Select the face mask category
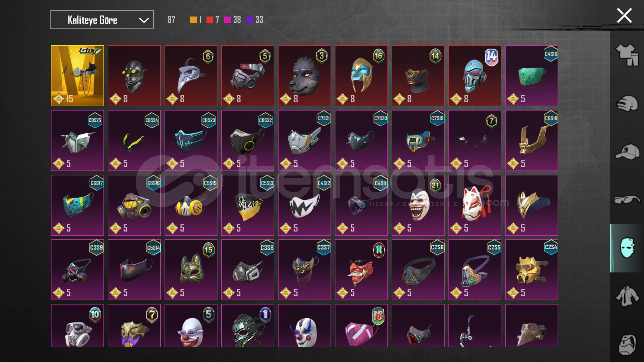 627,248
